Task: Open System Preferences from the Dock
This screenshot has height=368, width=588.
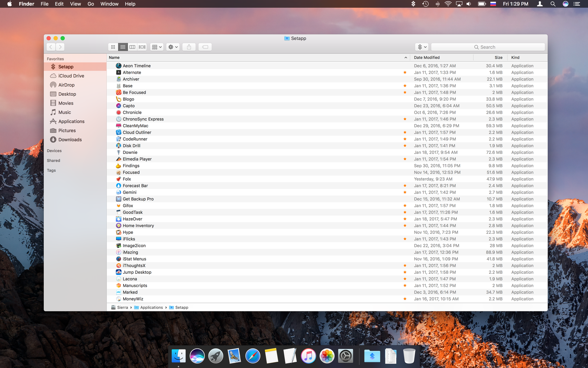Action: (345, 356)
